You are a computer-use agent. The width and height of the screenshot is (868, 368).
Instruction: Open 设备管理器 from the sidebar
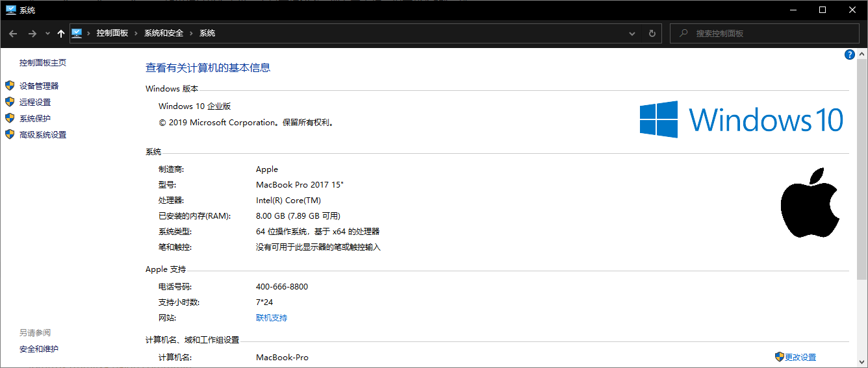click(39, 86)
